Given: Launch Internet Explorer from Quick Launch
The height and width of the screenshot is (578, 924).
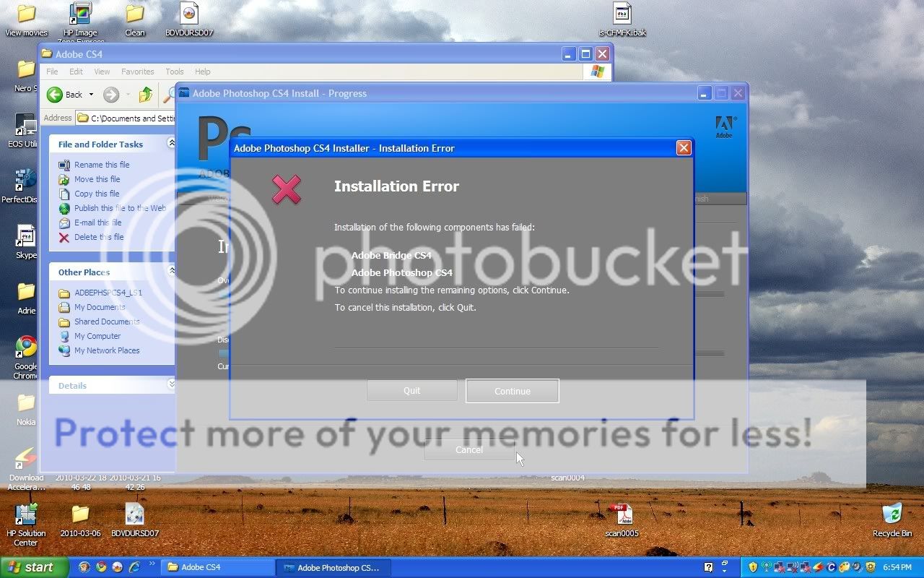Looking at the screenshot, I should [x=134, y=567].
